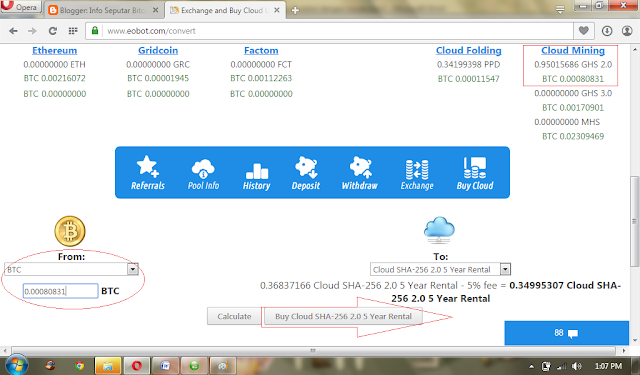Open the Opera user account icon
This screenshot has width=640, height=375.
(x=627, y=31)
